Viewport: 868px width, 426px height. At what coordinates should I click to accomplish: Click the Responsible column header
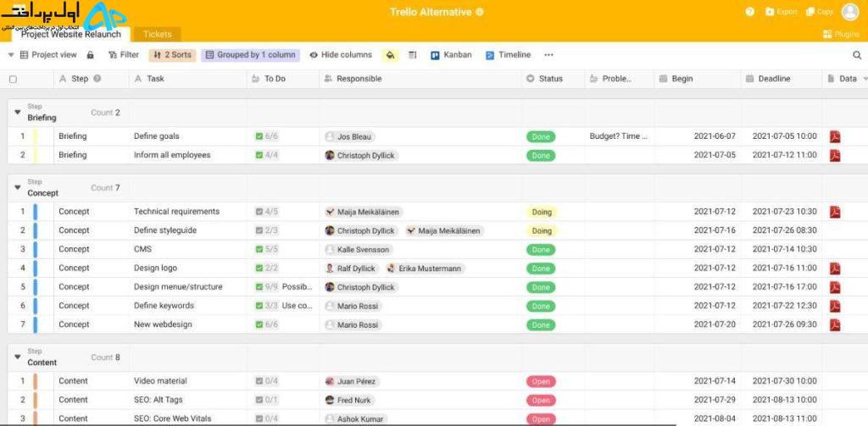tap(420, 79)
